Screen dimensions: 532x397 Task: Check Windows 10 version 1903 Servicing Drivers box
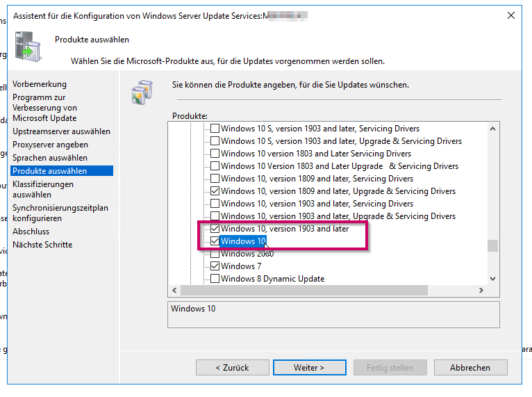[215, 204]
